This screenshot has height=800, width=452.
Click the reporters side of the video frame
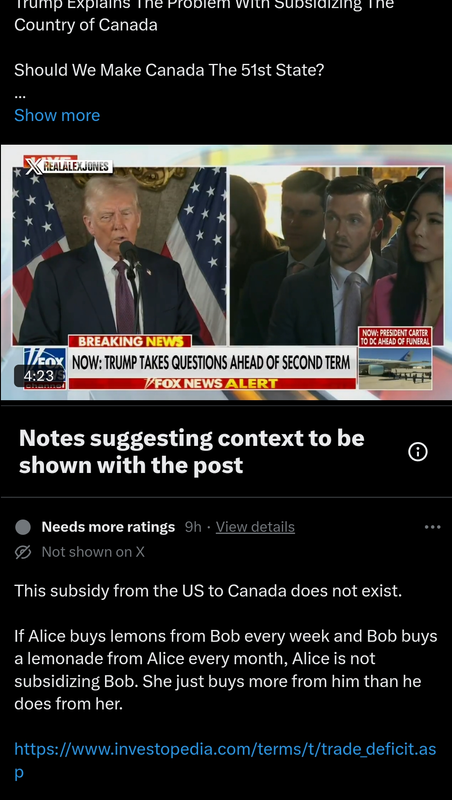[x=337, y=255]
